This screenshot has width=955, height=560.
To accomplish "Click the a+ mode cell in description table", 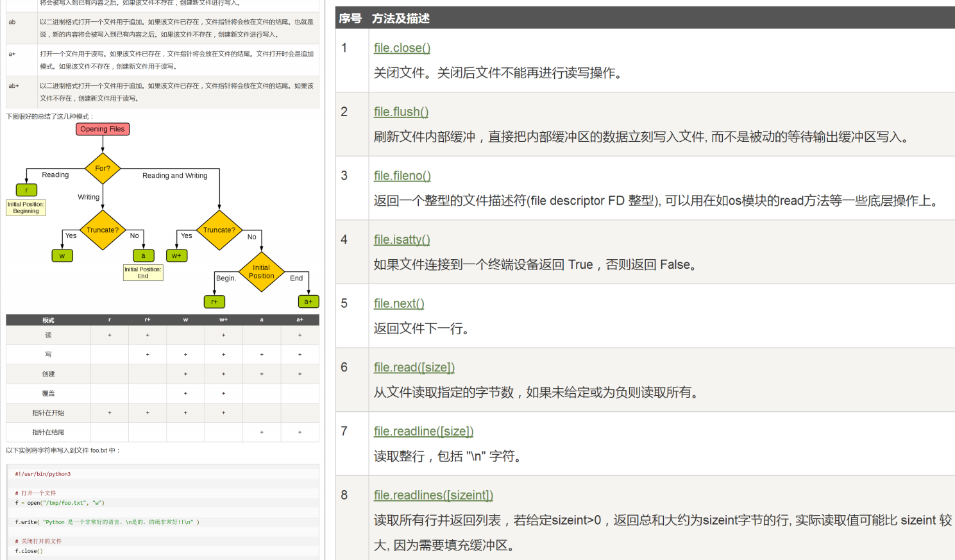I will [x=21, y=60].
